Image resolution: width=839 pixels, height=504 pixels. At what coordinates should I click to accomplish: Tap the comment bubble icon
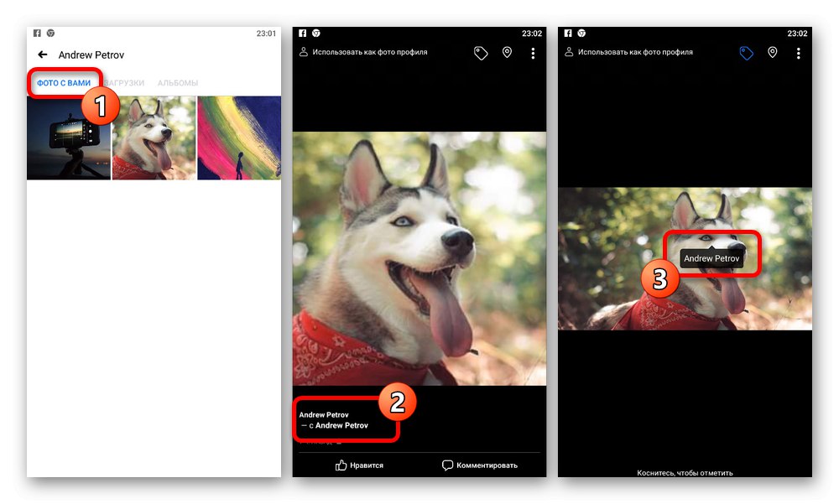click(x=447, y=465)
